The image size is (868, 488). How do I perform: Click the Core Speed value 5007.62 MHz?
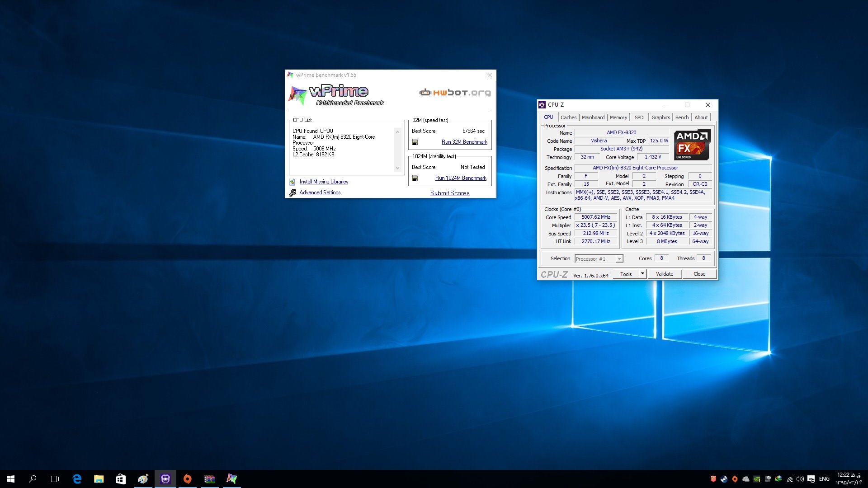point(596,217)
